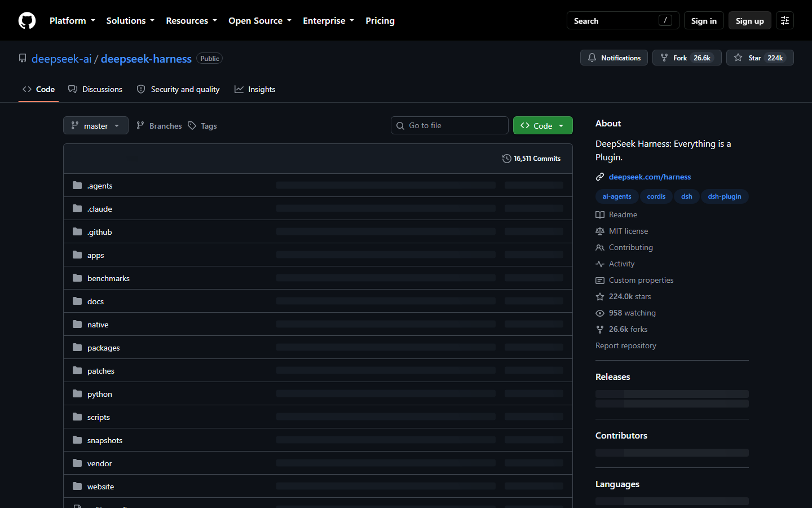Click the folder icon for website

pos(77,487)
